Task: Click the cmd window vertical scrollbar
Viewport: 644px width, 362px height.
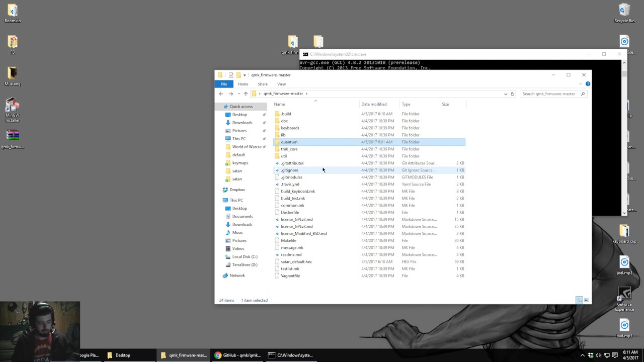Action: pyautogui.click(x=624, y=138)
